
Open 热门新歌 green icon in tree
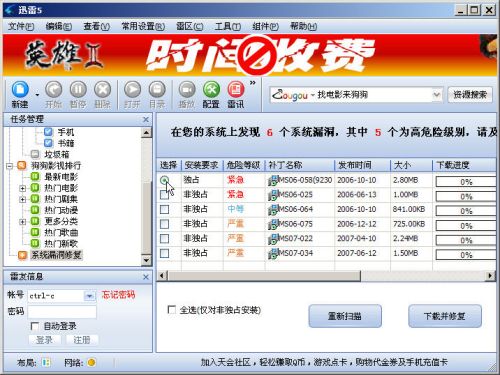(35, 243)
